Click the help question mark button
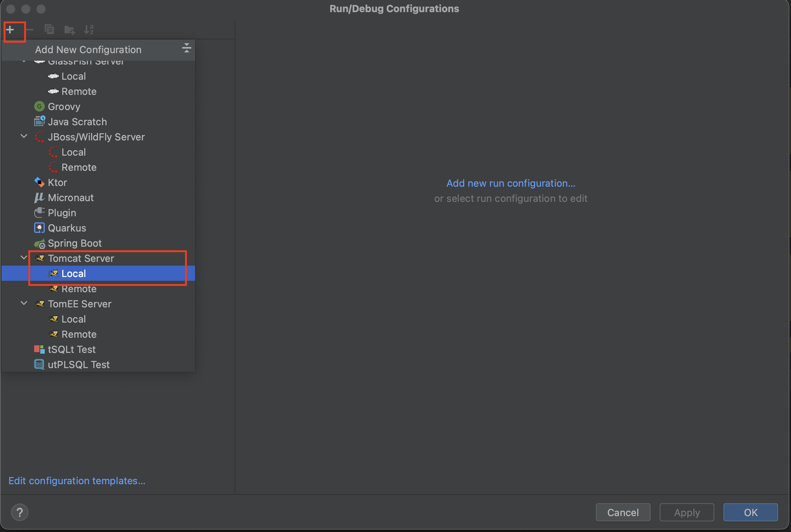Image resolution: width=791 pixels, height=532 pixels. pyautogui.click(x=20, y=512)
